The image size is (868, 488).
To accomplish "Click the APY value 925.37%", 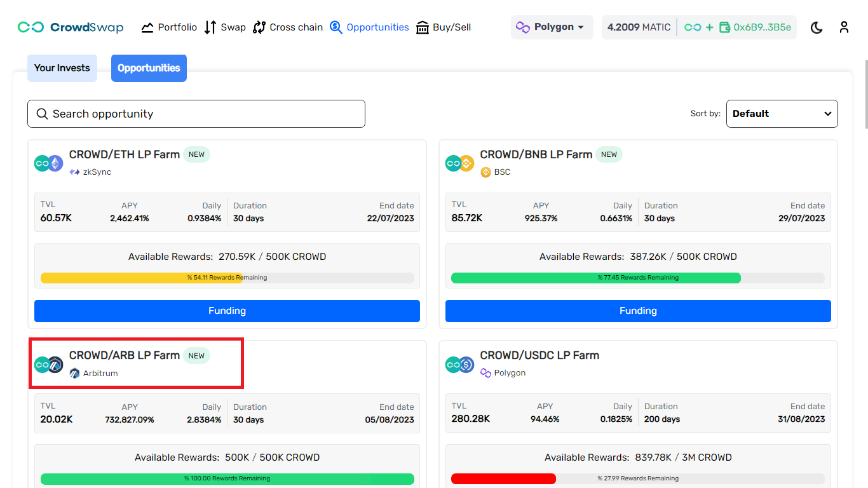I will click(x=541, y=219).
